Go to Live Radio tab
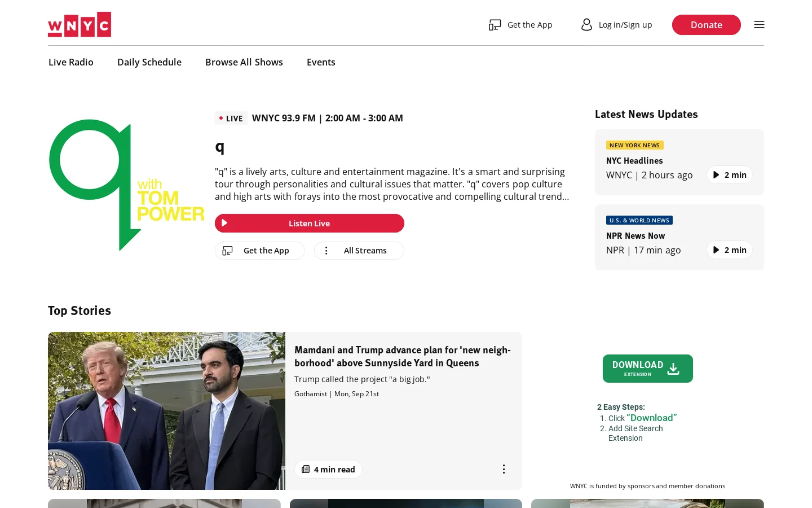The image size is (812, 508). 71,62
